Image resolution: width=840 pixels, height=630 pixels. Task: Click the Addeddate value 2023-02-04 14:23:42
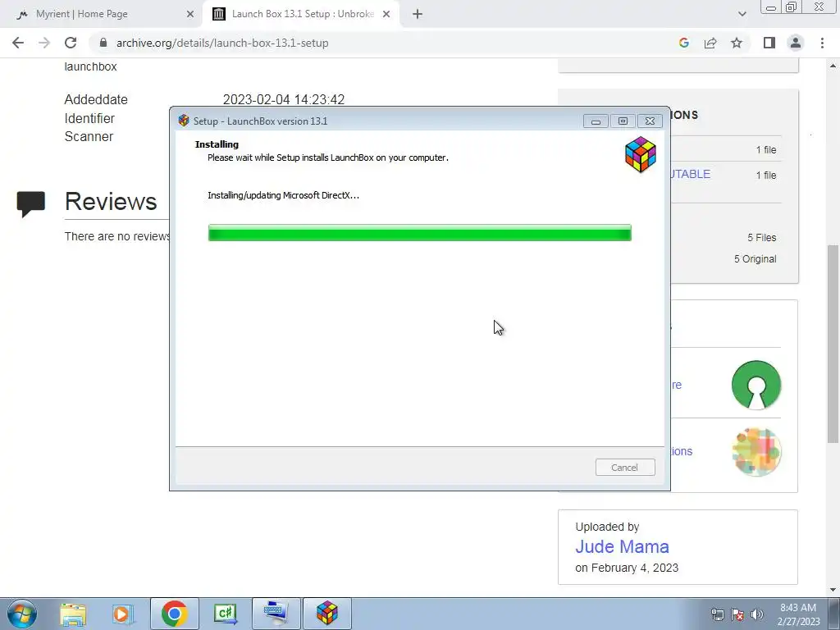[283, 99]
